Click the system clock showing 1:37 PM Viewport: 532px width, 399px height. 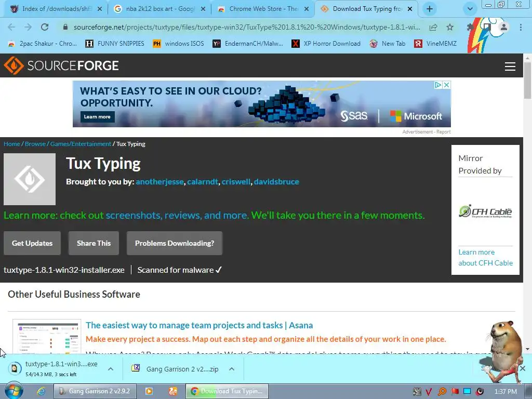(x=506, y=392)
